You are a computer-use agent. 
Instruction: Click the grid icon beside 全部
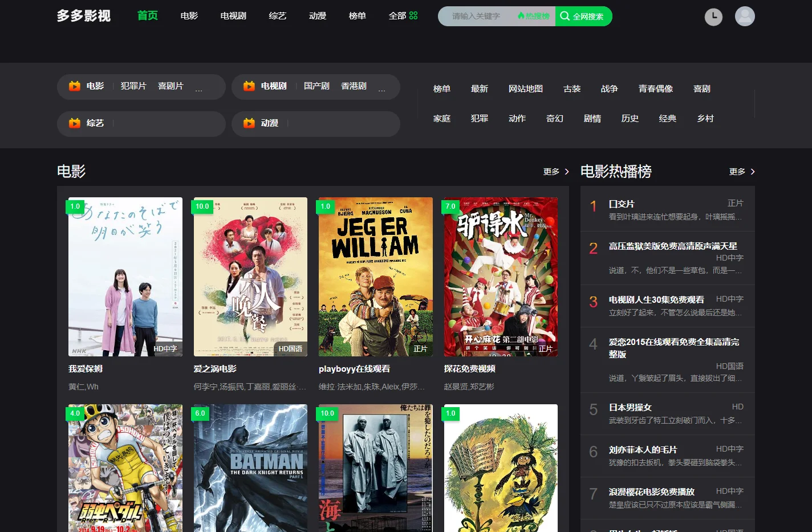(x=413, y=16)
